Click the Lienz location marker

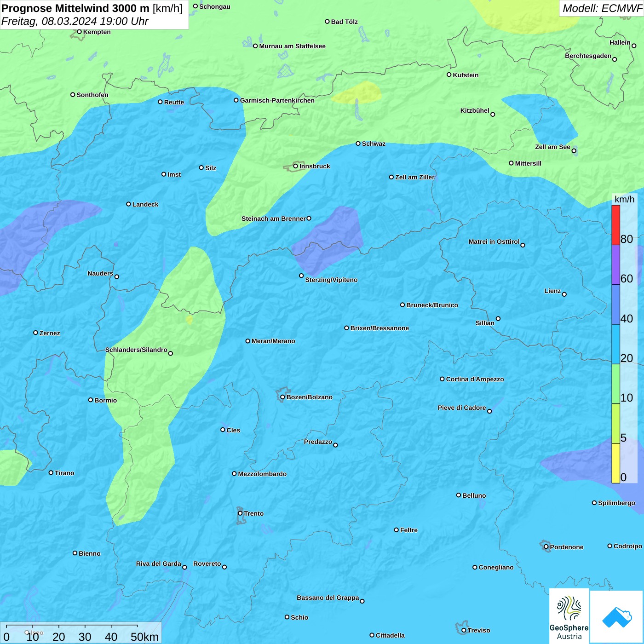point(564,294)
